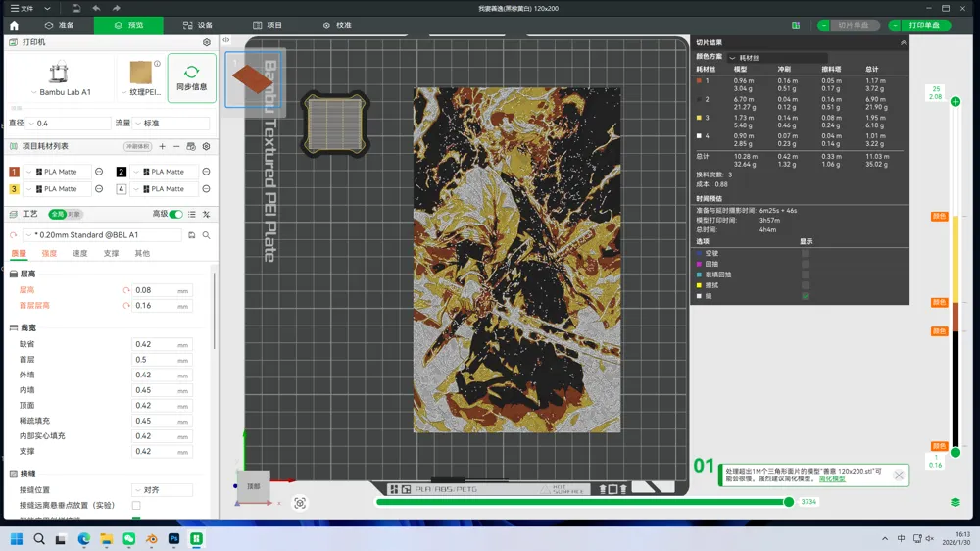Add a filament with the plus icon

[162, 146]
